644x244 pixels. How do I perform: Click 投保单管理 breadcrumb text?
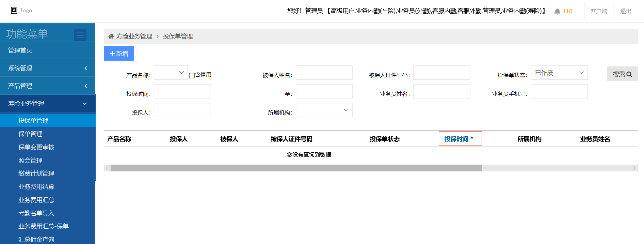click(178, 36)
